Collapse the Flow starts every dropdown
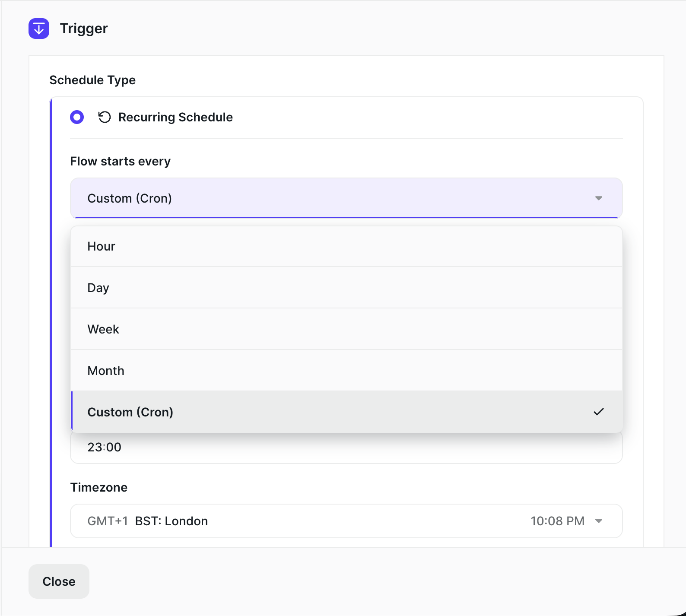The width and height of the screenshot is (686, 616). coord(346,198)
